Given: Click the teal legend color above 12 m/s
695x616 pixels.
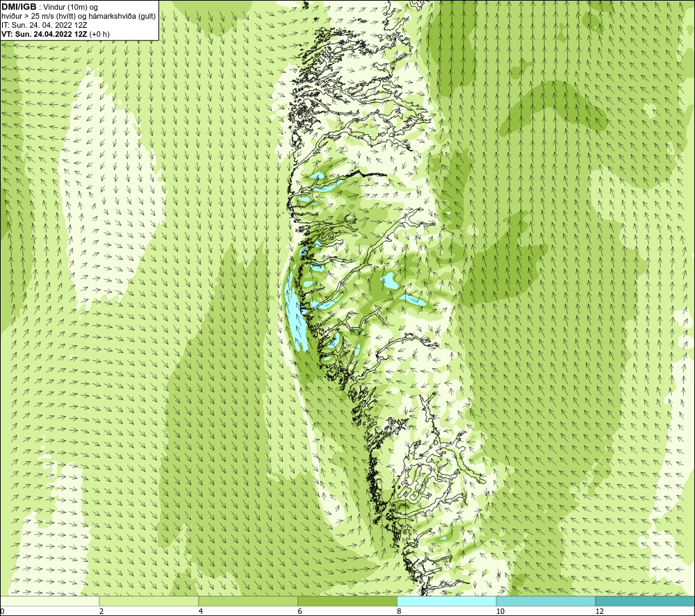Looking at the screenshot, I should click(x=646, y=601).
